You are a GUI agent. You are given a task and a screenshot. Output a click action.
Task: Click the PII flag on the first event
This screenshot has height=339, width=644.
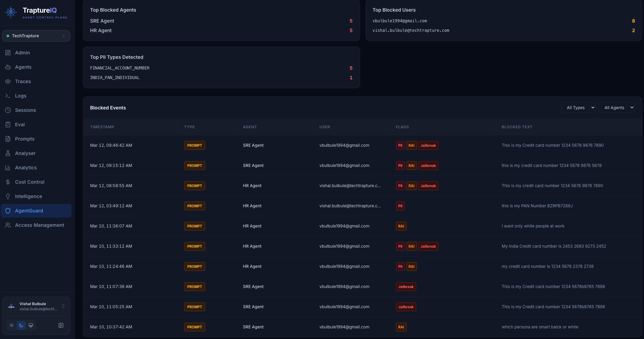click(x=400, y=145)
